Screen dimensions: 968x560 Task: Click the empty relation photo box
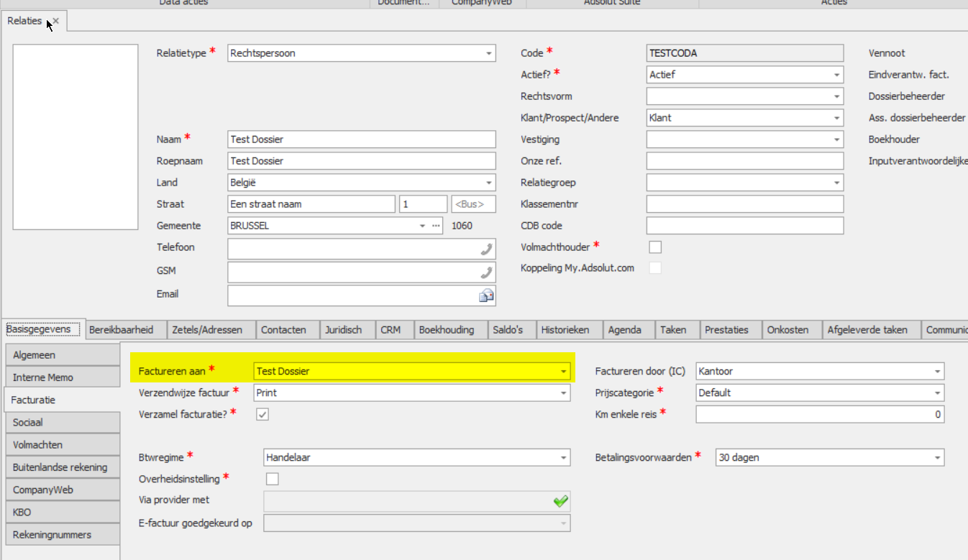(x=76, y=137)
